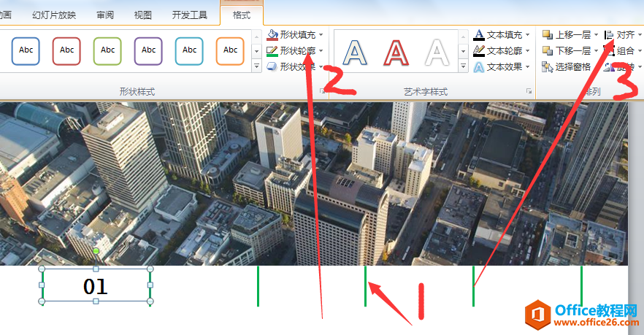Click the 形状效果 icon
644x335 pixels.
[x=272, y=66]
